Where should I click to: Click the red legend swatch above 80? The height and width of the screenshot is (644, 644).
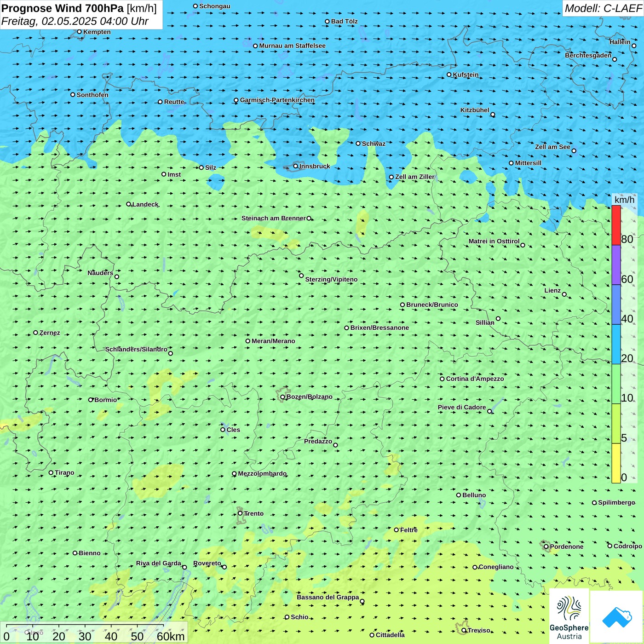point(616,225)
